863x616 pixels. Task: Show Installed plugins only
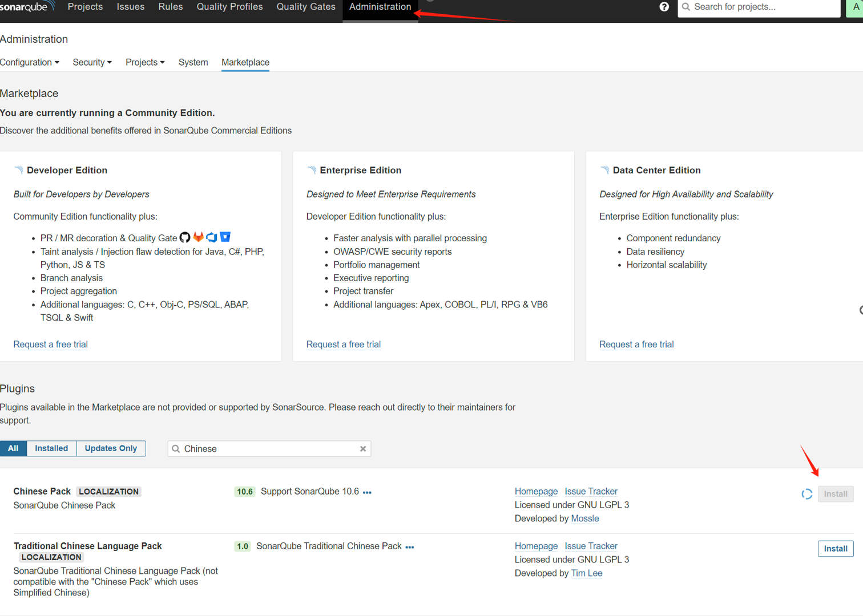pos(51,448)
